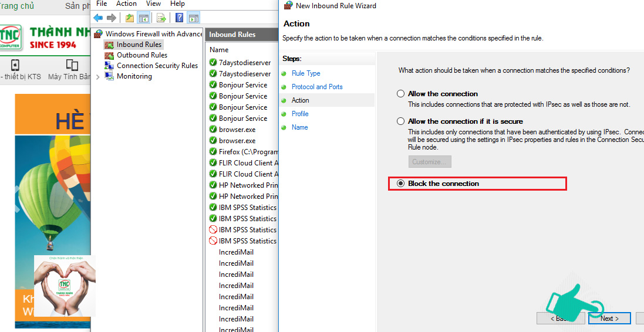Select Monitoring in the console tree
This screenshot has height=332, width=644.
134,76
